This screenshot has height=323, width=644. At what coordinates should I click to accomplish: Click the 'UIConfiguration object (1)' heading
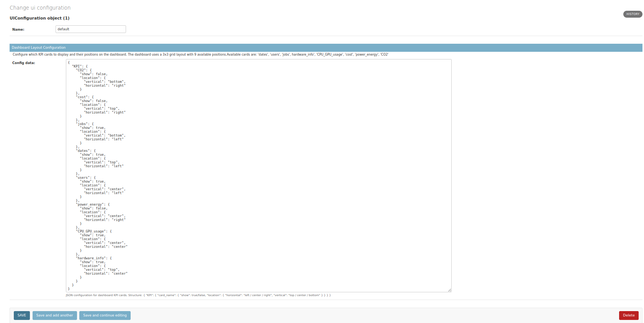coord(39,18)
